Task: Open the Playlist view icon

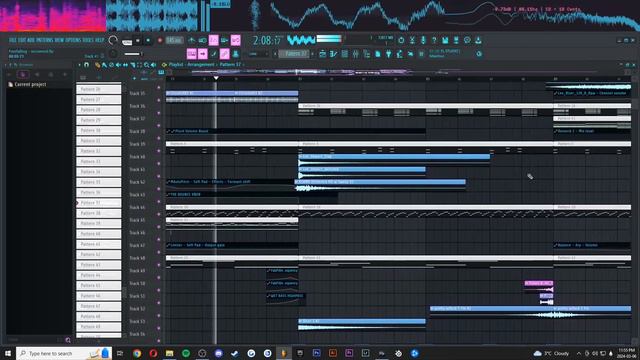Action: pyautogui.click(x=322, y=54)
